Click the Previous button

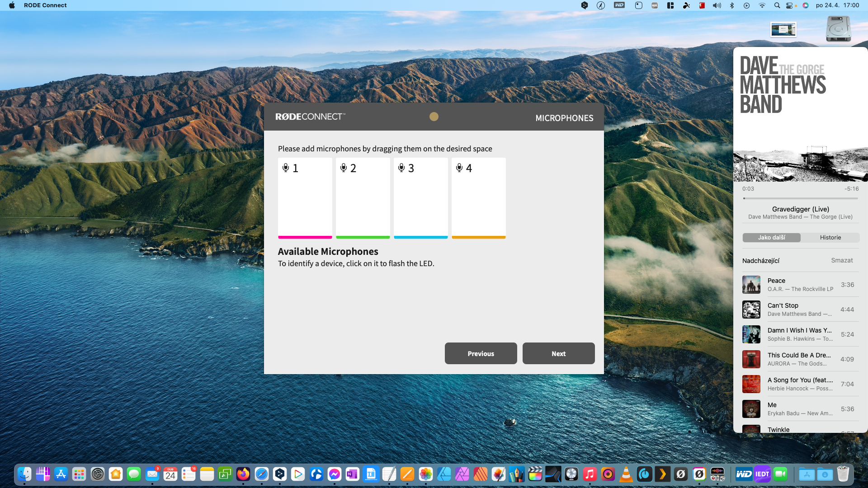point(481,354)
